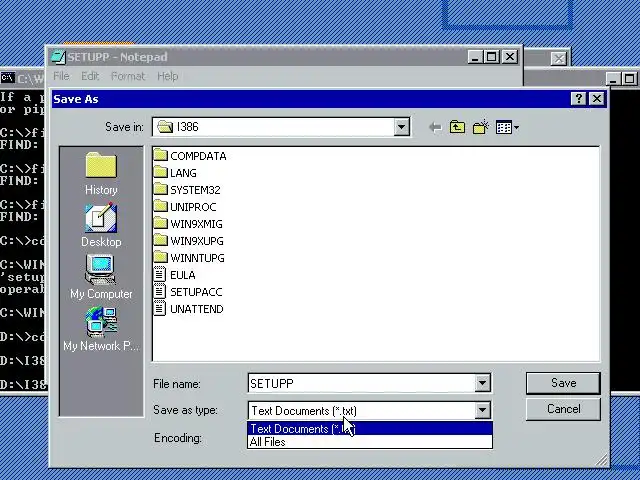
Task: Click the WINNTUPG folder name
Action: pos(197,258)
